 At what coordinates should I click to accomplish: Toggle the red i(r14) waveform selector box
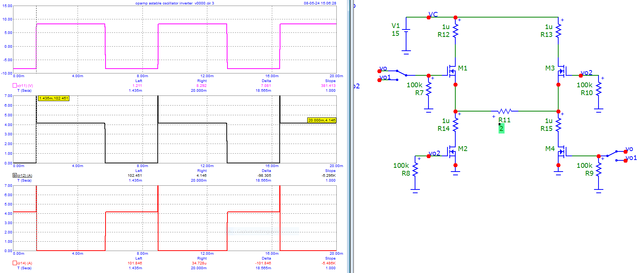click(15, 263)
